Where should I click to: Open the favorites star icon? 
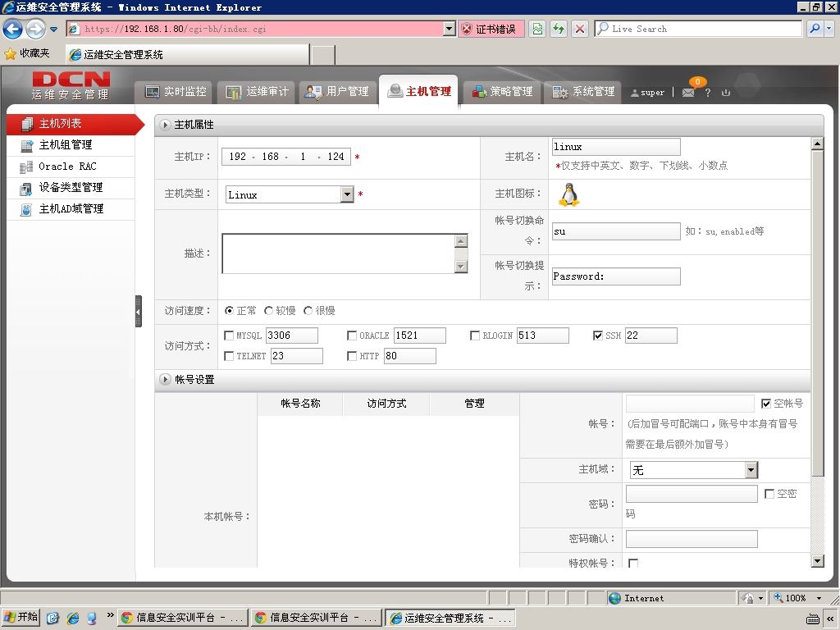click(10, 53)
